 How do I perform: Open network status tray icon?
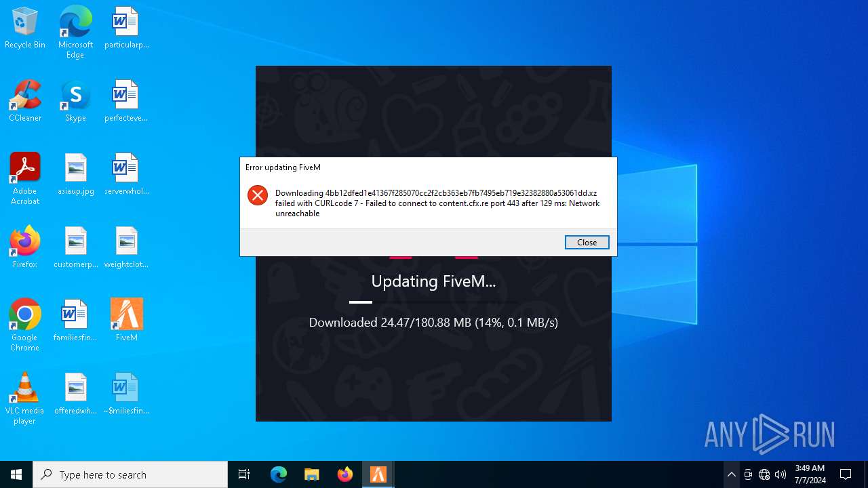(764, 474)
